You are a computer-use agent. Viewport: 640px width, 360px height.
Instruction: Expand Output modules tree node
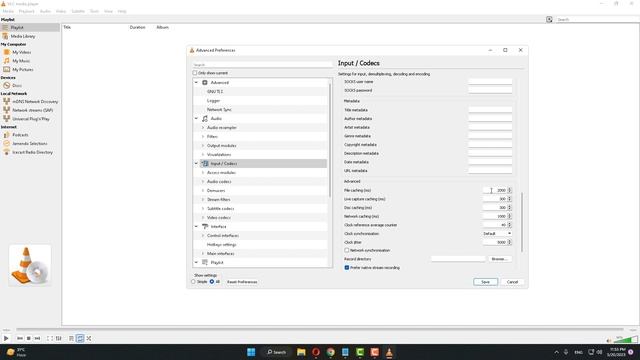click(x=203, y=146)
